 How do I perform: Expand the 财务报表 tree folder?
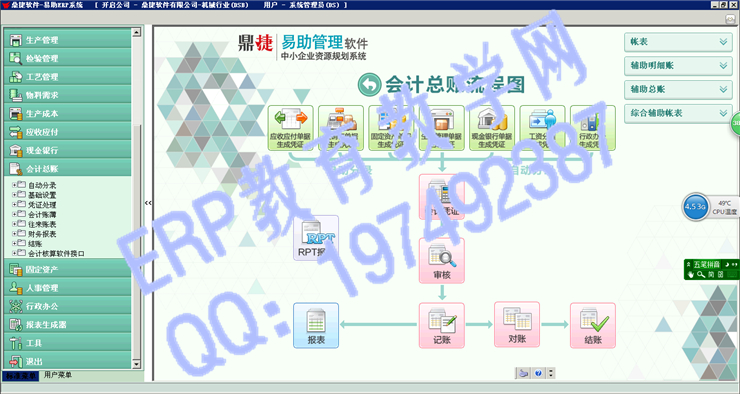(x=14, y=234)
